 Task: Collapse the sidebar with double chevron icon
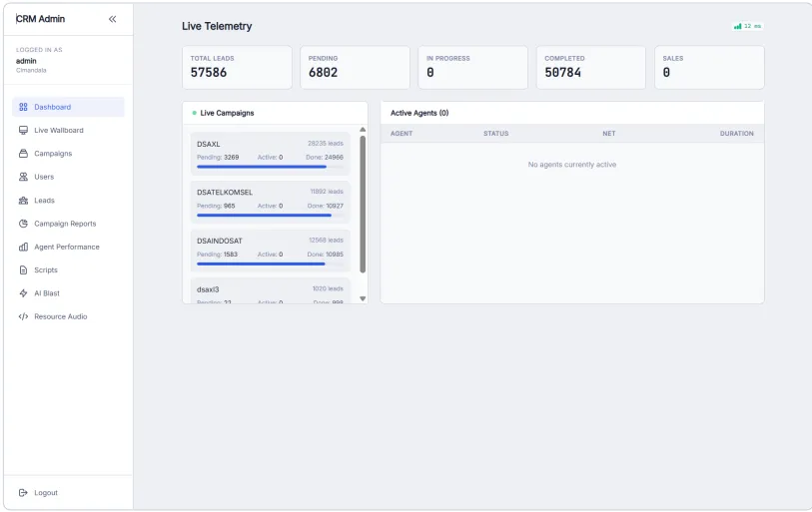[x=113, y=19]
